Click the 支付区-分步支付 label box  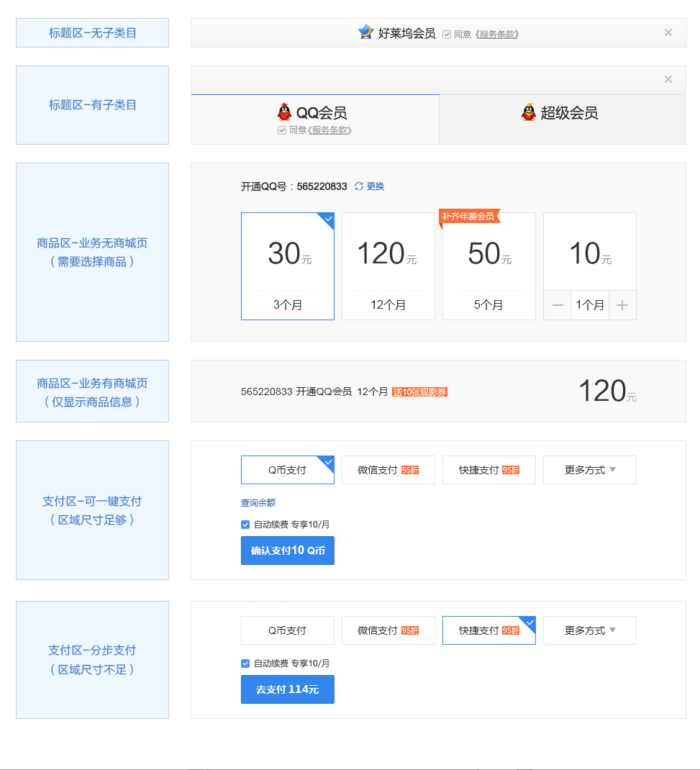(x=92, y=660)
